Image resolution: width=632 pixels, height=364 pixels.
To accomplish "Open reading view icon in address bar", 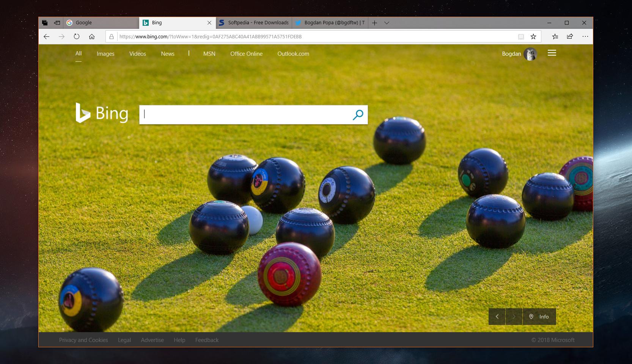I will coord(521,37).
